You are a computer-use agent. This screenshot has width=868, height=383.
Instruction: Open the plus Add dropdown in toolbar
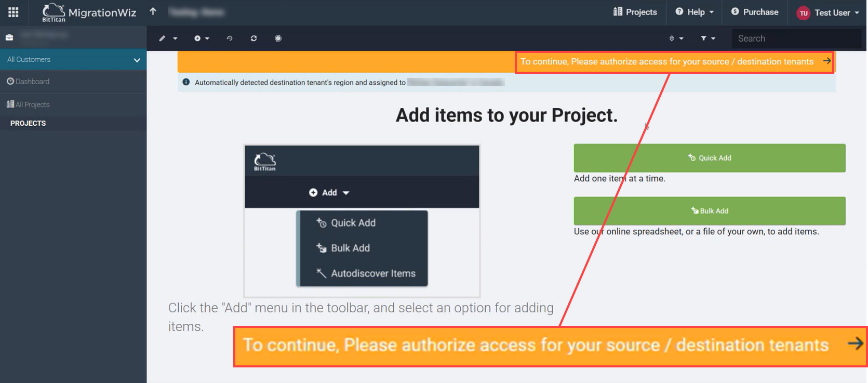(x=202, y=38)
